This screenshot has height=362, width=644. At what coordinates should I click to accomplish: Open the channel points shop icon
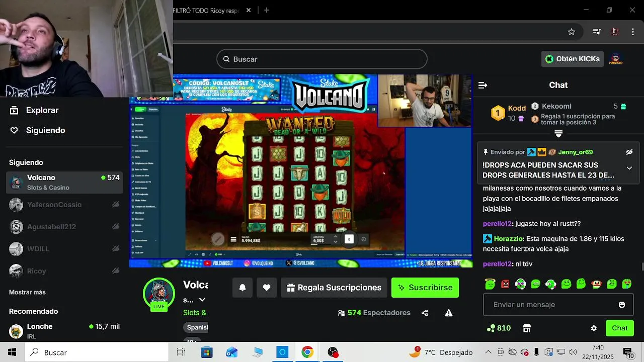(x=527, y=328)
